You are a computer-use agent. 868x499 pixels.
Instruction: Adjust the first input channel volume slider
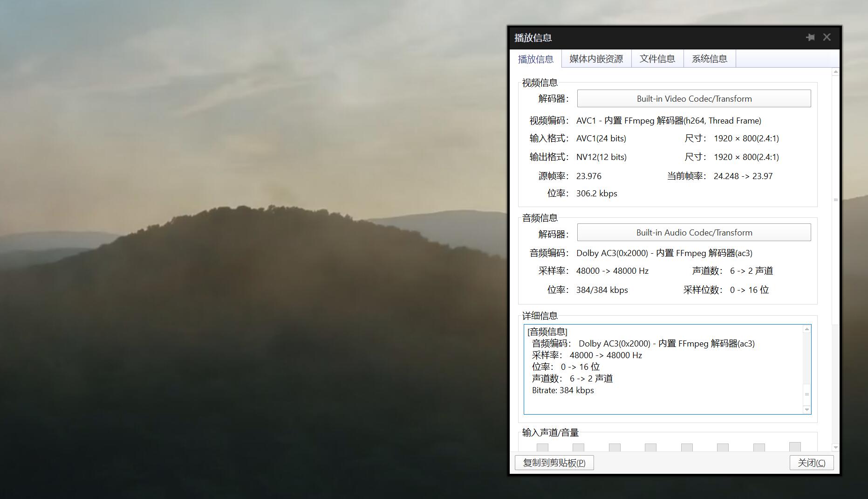[x=542, y=448]
